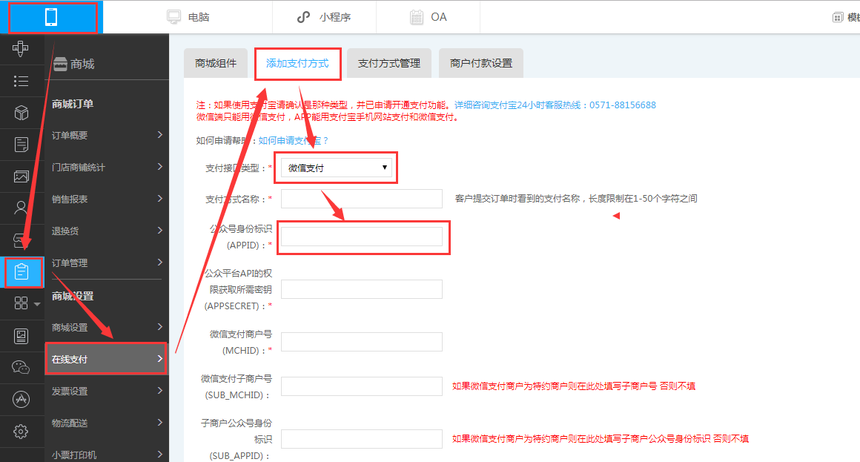The image size is (860, 462).
Task: Focus the SUB_MCHID sub-merchant number field
Action: pos(361,386)
